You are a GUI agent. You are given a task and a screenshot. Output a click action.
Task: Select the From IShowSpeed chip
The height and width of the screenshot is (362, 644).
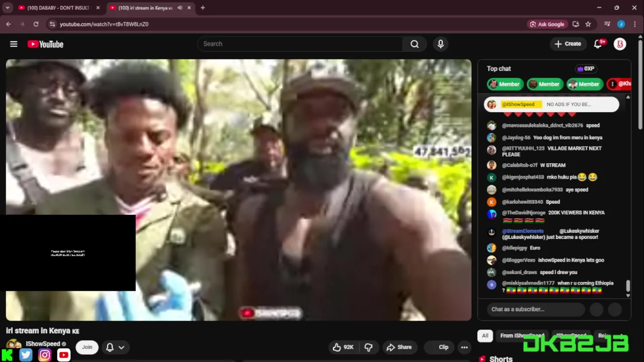(x=522, y=335)
